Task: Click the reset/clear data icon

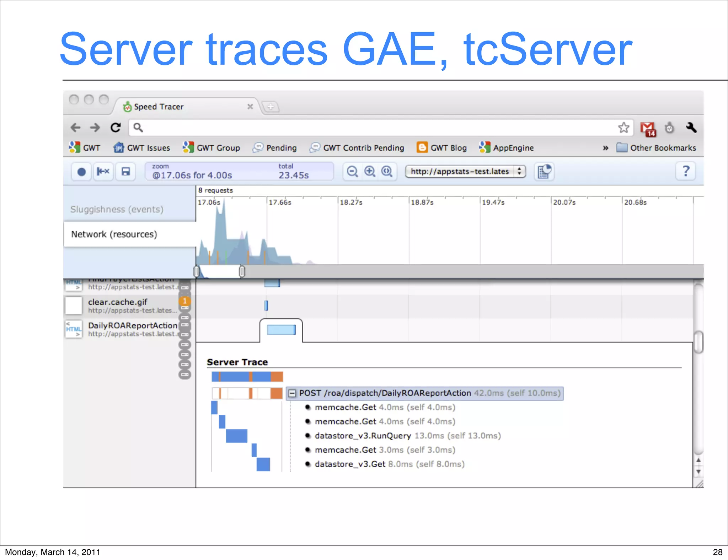Action: tap(103, 172)
